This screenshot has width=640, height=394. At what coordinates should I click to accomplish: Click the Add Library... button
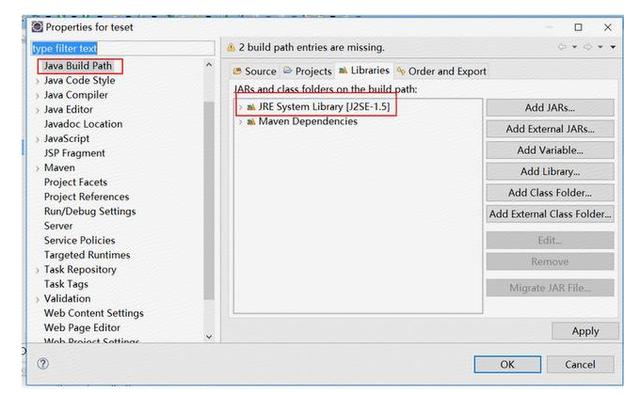[x=550, y=171]
